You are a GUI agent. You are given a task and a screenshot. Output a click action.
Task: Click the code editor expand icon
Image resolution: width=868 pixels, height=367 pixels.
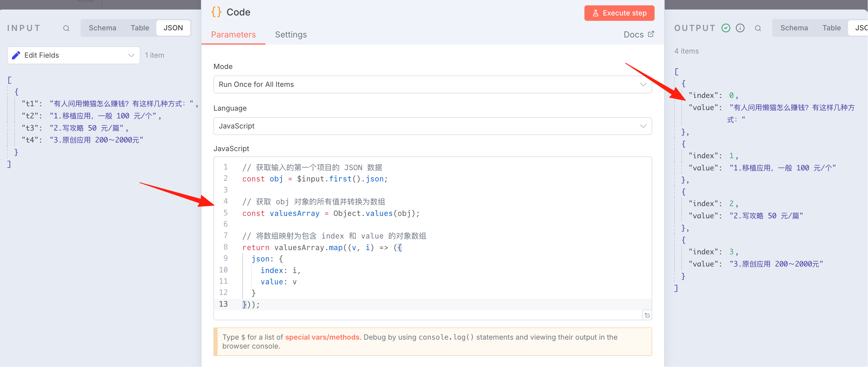pos(647,315)
